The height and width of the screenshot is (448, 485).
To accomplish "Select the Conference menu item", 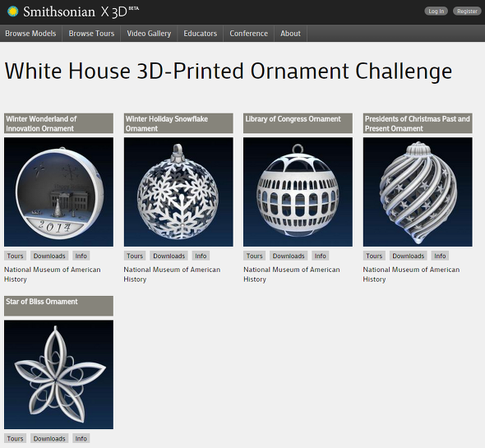I will click(249, 34).
